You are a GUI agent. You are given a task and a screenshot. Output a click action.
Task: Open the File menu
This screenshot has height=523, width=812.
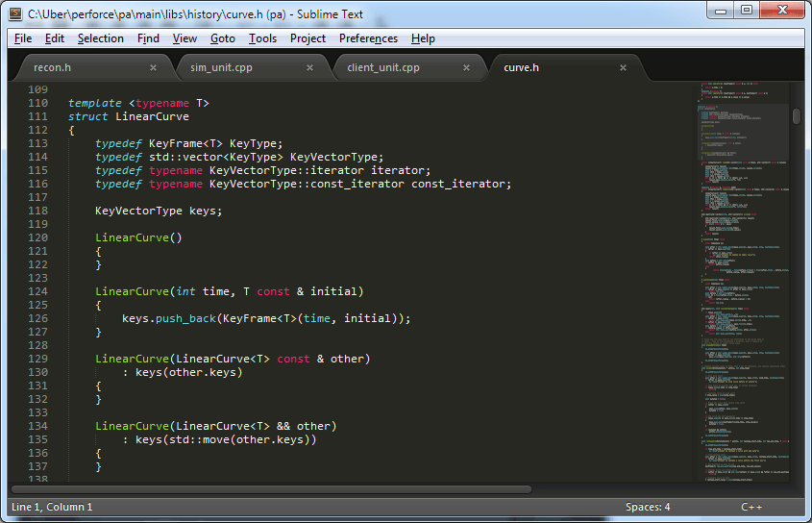pyautogui.click(x=23, y=38)
